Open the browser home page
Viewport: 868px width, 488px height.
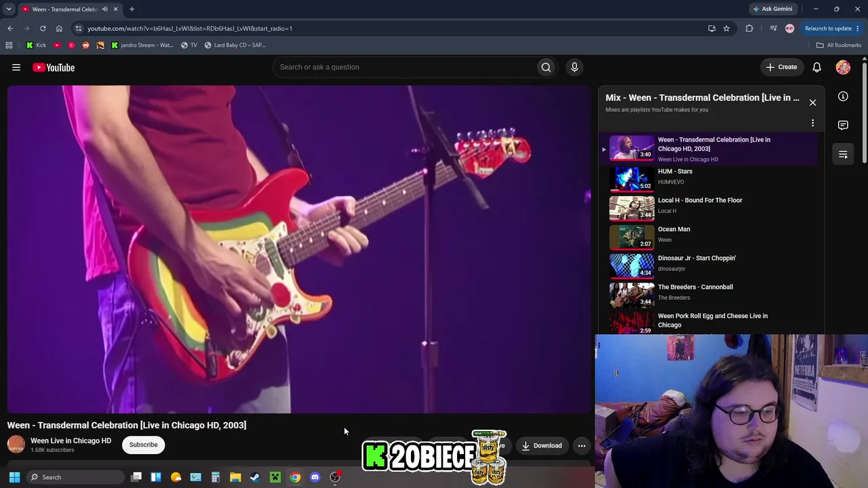(59, 28)
